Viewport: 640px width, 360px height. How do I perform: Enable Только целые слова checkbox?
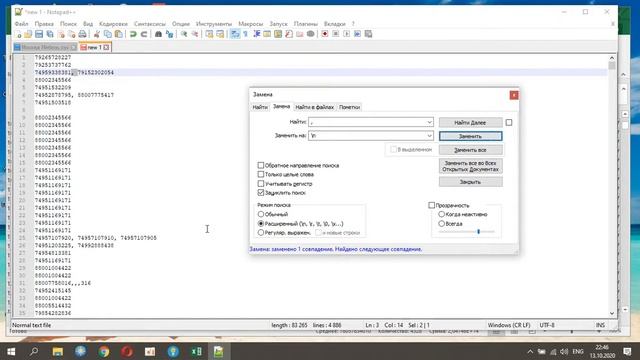click(x=261, y=174)
